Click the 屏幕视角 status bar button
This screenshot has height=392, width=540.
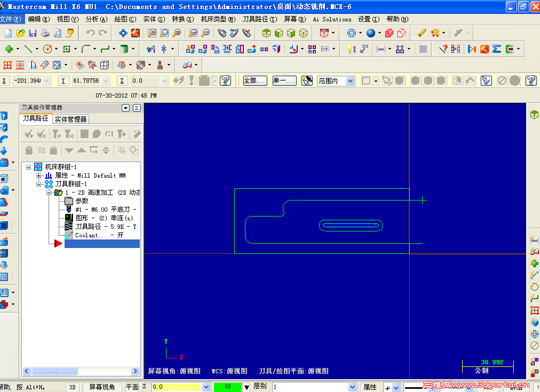(x=101, y=387)
